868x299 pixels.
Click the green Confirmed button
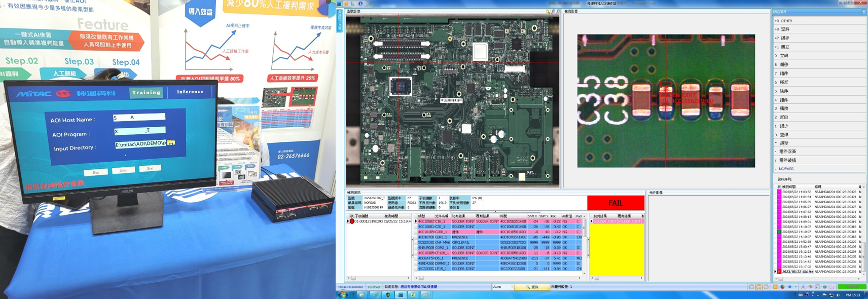click(x=852, y=287)
